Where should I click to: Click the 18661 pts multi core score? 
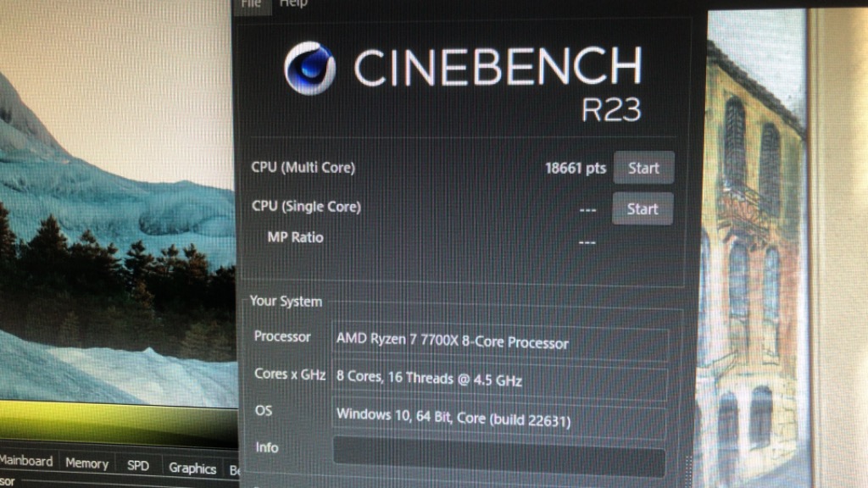(576, 169)
